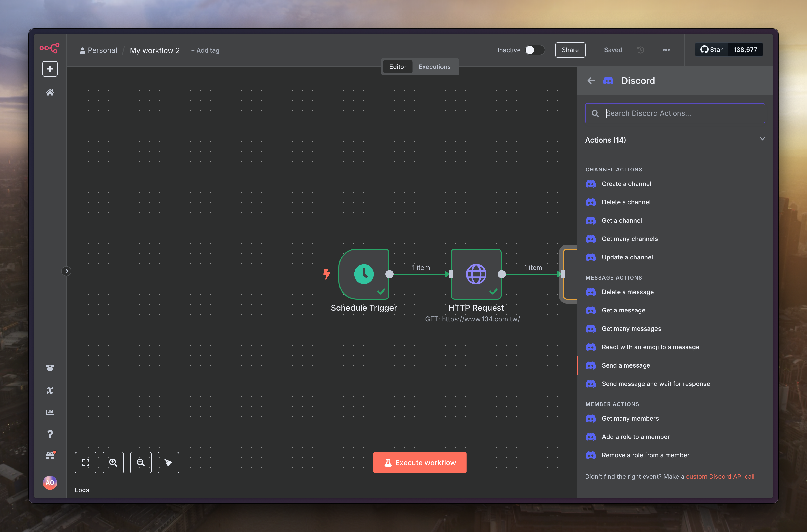Image resolution: width=807 pixels, height=532 pixels.
Task: Zoom in on the canvas
Action: pyautogui.click(x=113, y=462)
